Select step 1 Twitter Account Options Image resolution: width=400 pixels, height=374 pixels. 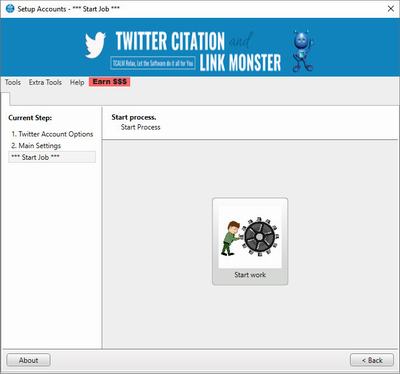[x=52, y=134]
